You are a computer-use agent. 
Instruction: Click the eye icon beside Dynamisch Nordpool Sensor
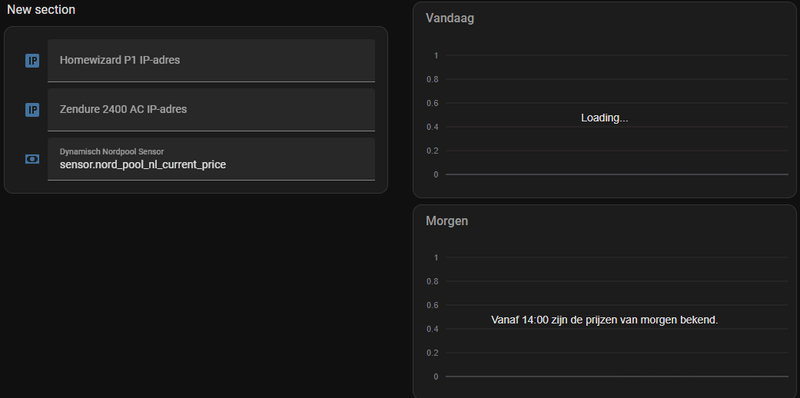pyautogui.click(x=32, y=159)
